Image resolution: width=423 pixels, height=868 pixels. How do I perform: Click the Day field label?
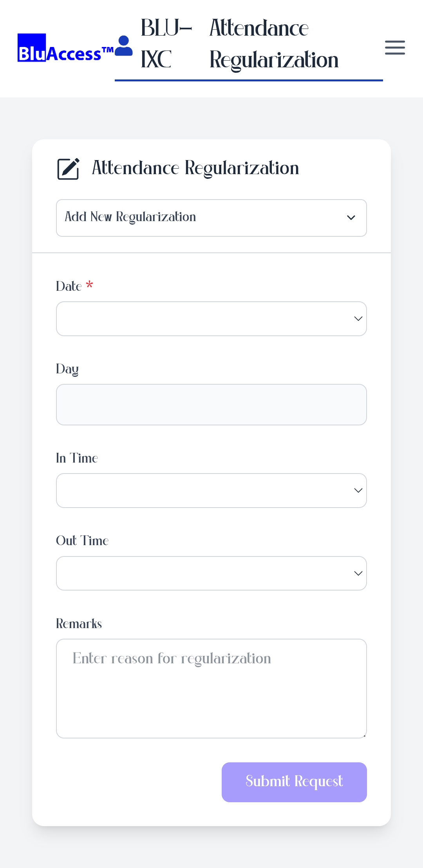tap(67, 369)
